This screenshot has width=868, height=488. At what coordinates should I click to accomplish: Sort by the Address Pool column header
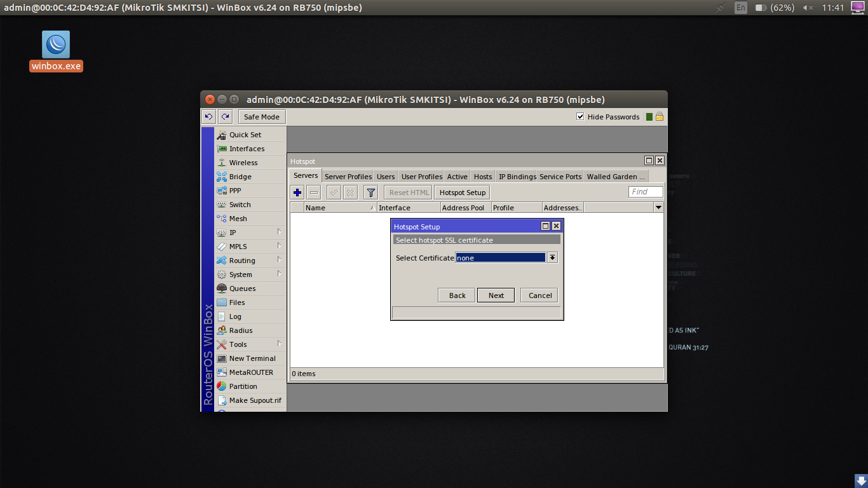coord(466,208)
